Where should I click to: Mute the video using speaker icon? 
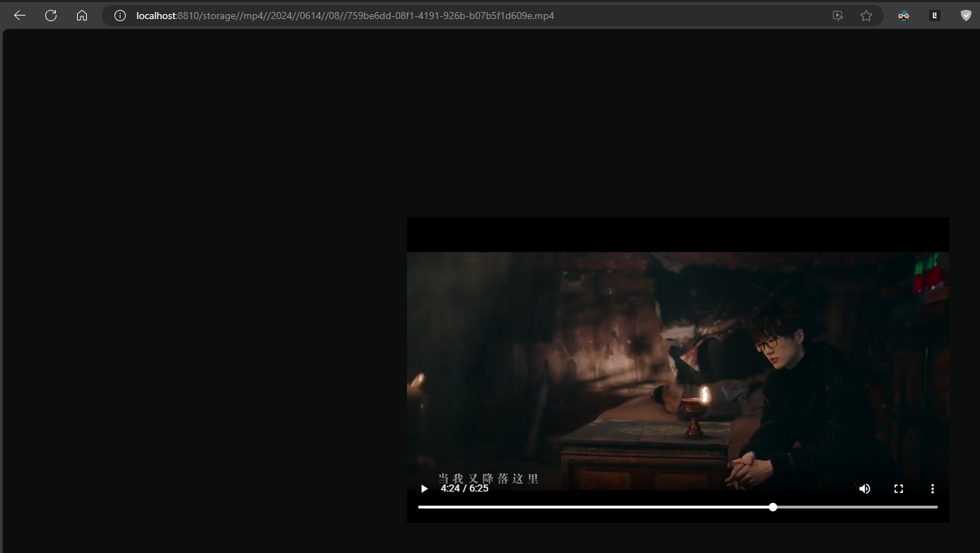pyautogui.click(x=865, y=489)
